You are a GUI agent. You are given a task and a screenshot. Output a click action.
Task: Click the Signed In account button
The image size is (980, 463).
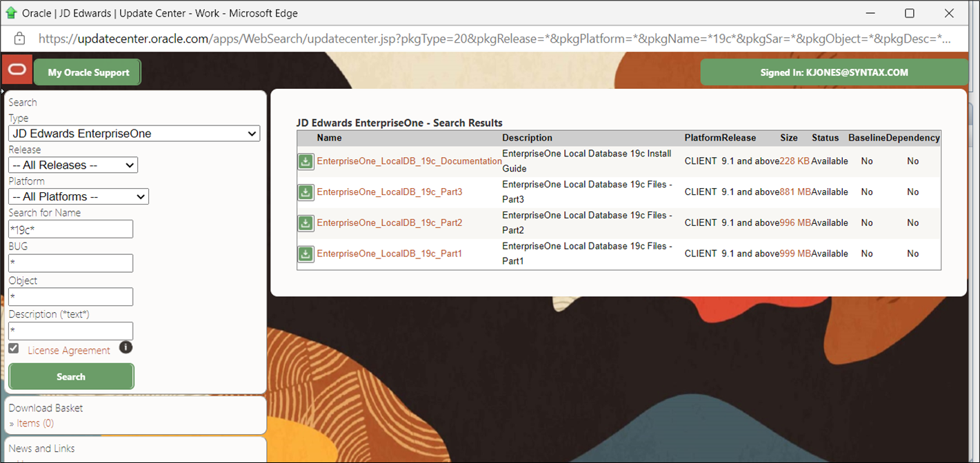[834, 72]
